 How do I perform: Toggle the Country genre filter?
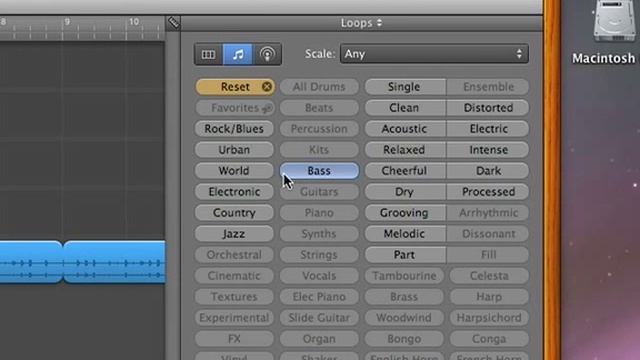click(234, 213)
